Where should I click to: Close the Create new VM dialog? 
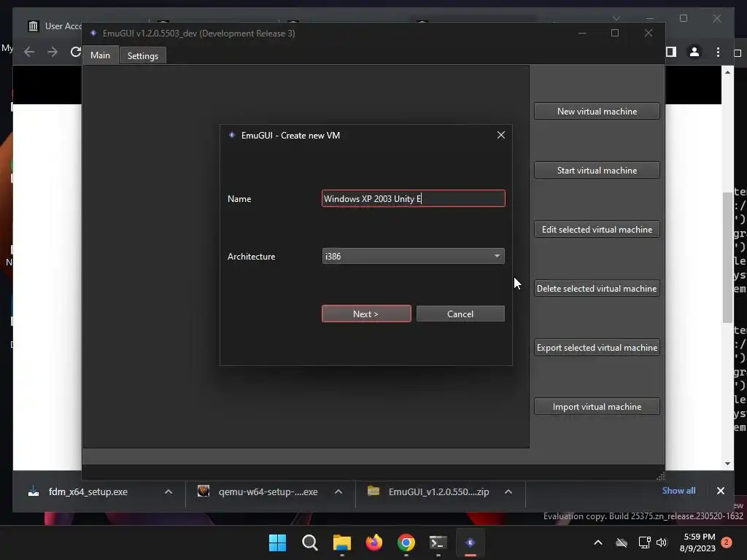(x=500, y=135)
